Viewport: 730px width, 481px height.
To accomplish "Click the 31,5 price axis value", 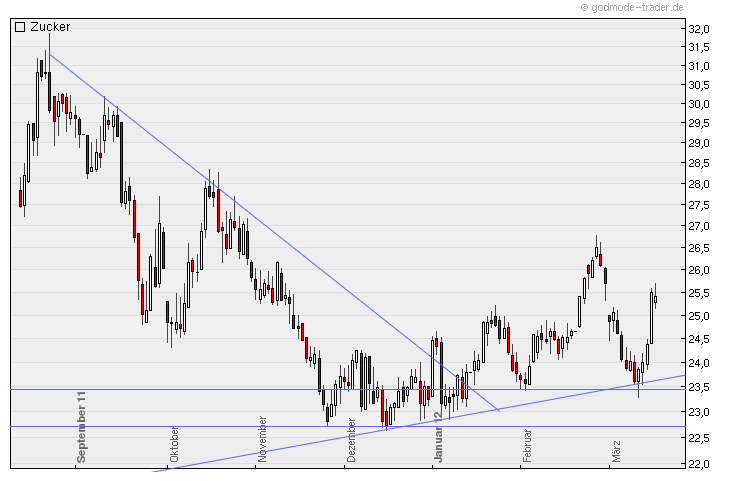I will click(x=699, y=47).
